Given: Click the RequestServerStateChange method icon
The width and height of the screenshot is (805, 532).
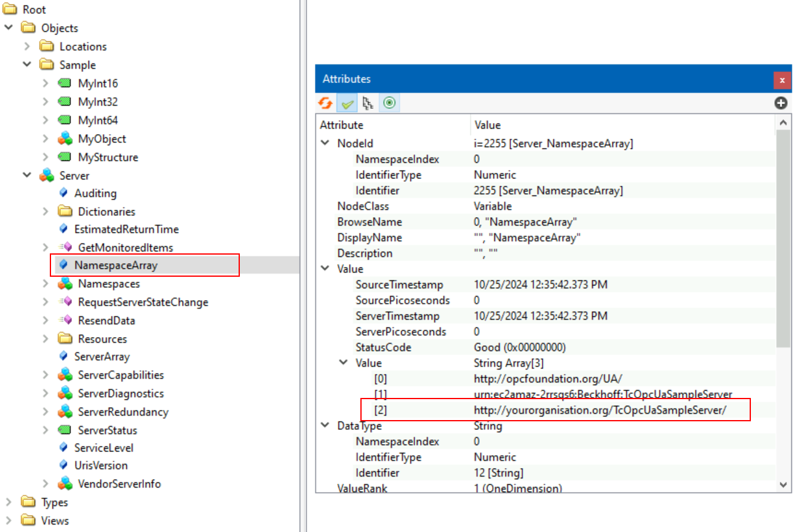Looking at the screenshot, I should 65,302.
